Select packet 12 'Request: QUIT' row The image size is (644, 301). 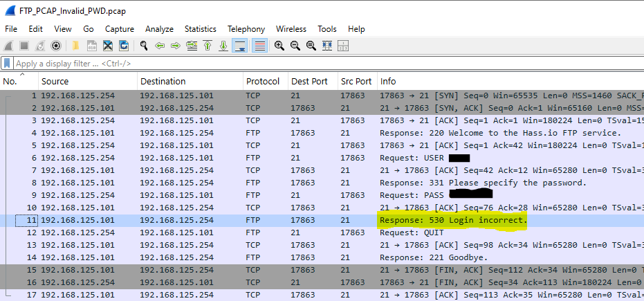pos(322,232)
